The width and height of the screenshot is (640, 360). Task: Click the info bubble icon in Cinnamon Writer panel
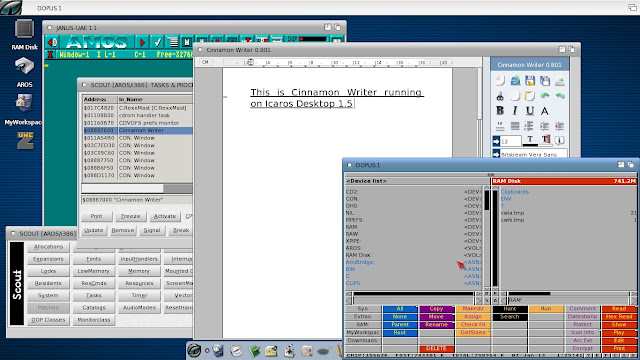[560, 140]
